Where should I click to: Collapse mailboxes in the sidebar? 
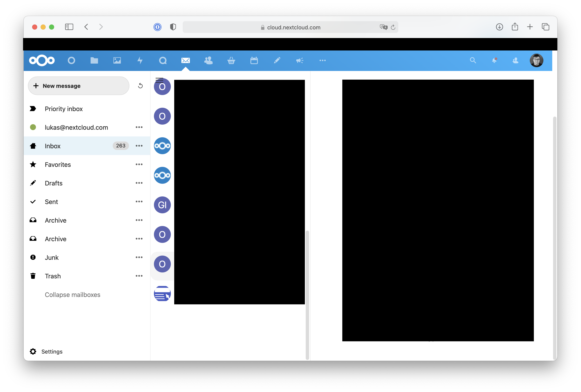[73, 295]
